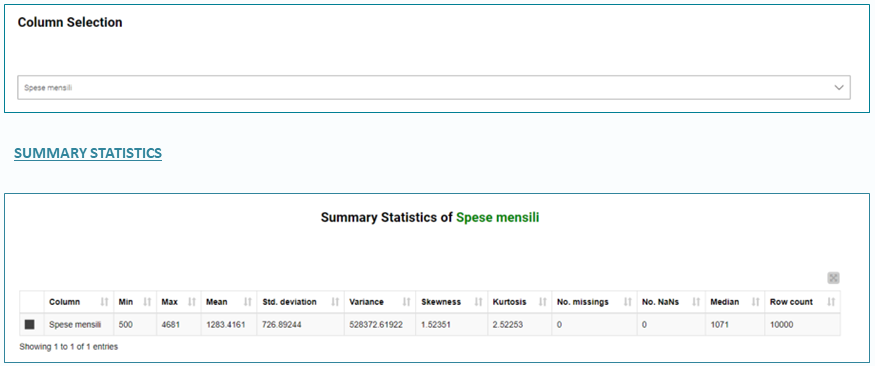Sort table by Variance column
The width and height of the screenshot is (875, 366).
point(380,302)
